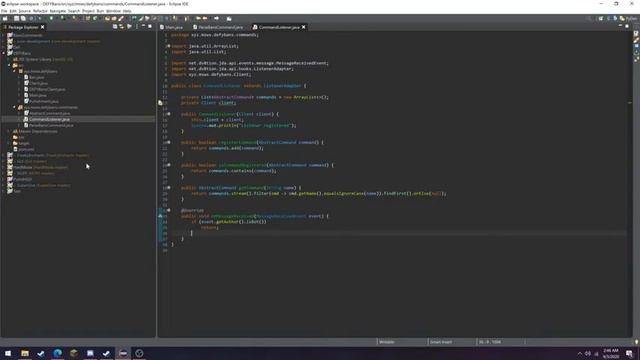This screenshot has height=360, width=640.
Task: Collapse the DEFYBans project node
Action: click(x=4, y=53)
